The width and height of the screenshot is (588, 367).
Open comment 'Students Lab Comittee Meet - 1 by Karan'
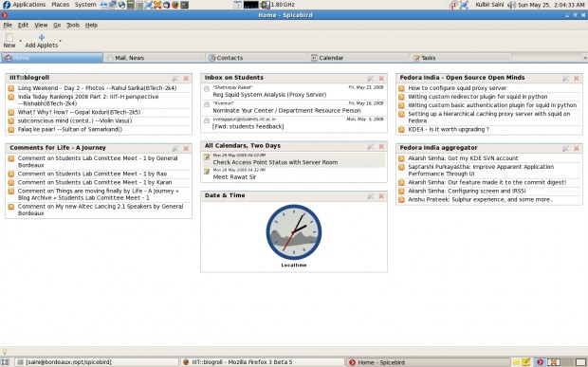[x=95, y=183]
